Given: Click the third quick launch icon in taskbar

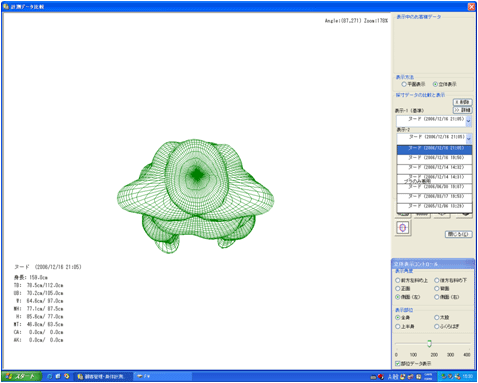Looking at the screenshot, I should [x=67, y=376].
